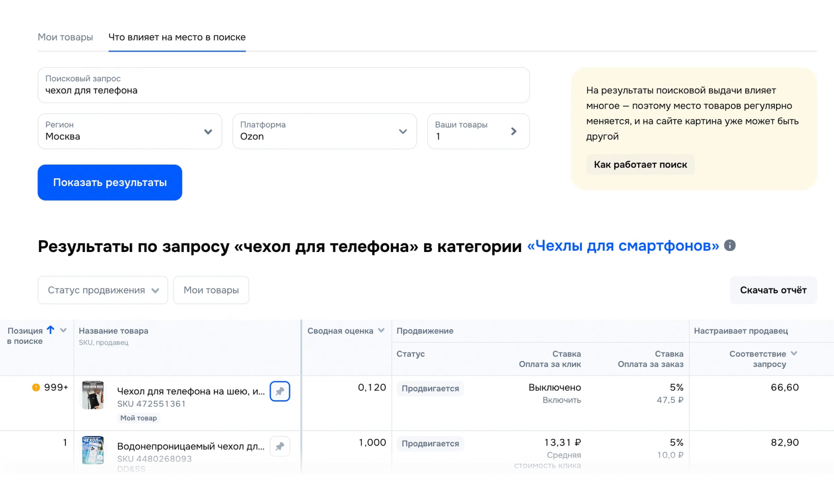
Task: Sort by position using the blue up arrow
Action: coord(50,330)
